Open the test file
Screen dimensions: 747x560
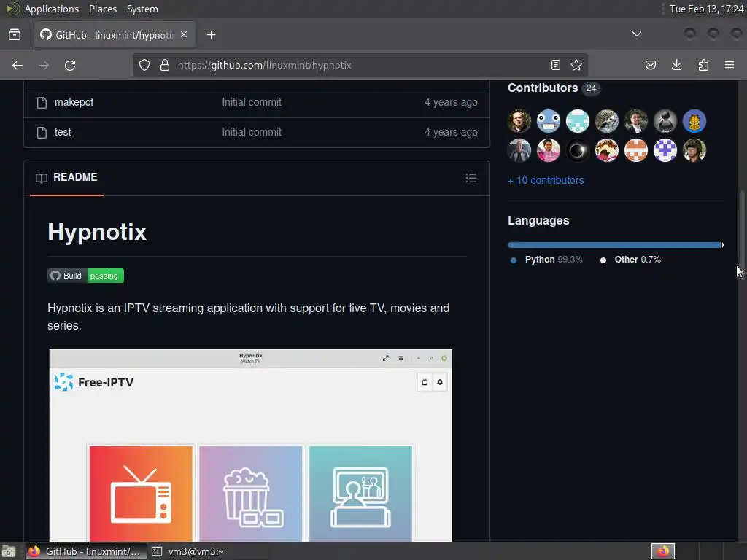click(x=63, y=133)
